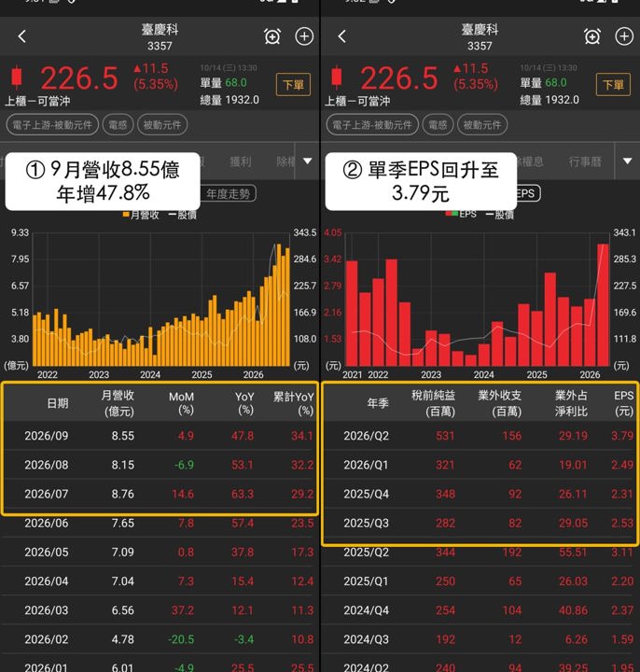
Task: Go back using left panel back arrow
Action: point(22,36)
